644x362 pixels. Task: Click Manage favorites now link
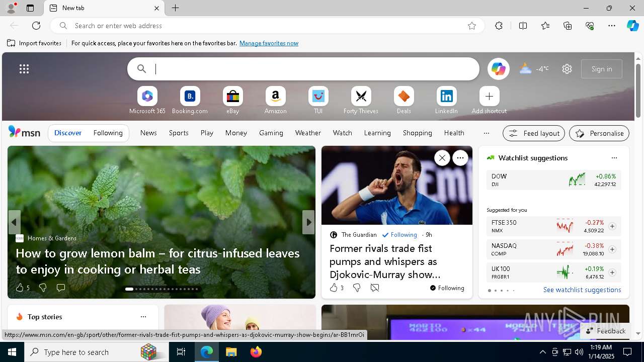(x=269, y=43)
